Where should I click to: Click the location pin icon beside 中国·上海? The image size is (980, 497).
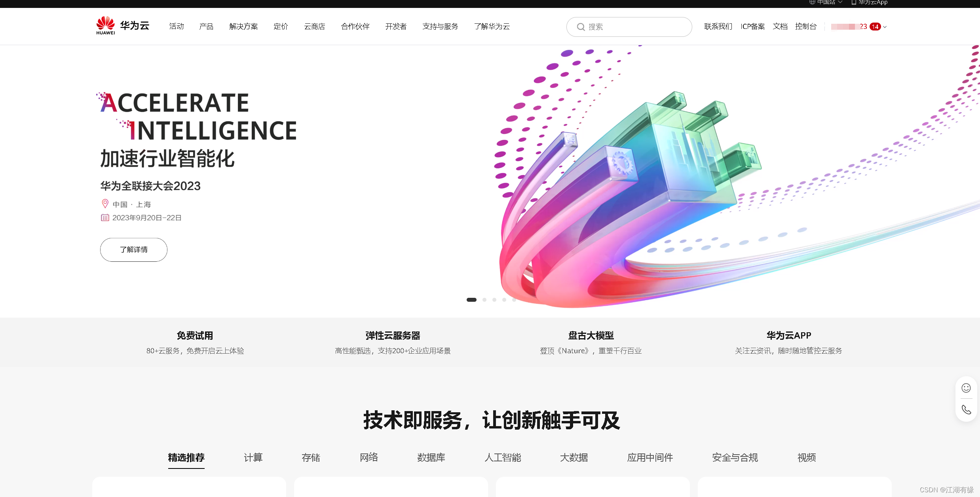[x=104, y=203]
